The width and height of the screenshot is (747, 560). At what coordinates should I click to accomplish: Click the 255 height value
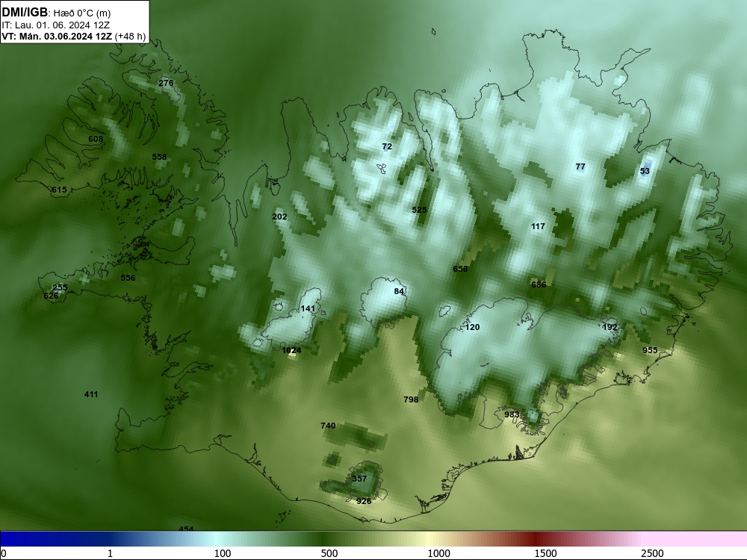pos(60,287)
